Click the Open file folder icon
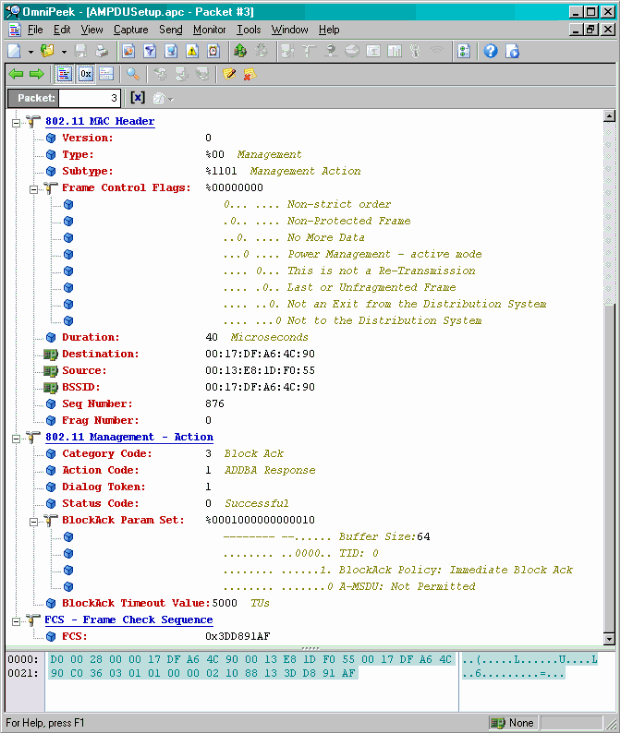This screenshot has height=733, width=620. [48, 50]
